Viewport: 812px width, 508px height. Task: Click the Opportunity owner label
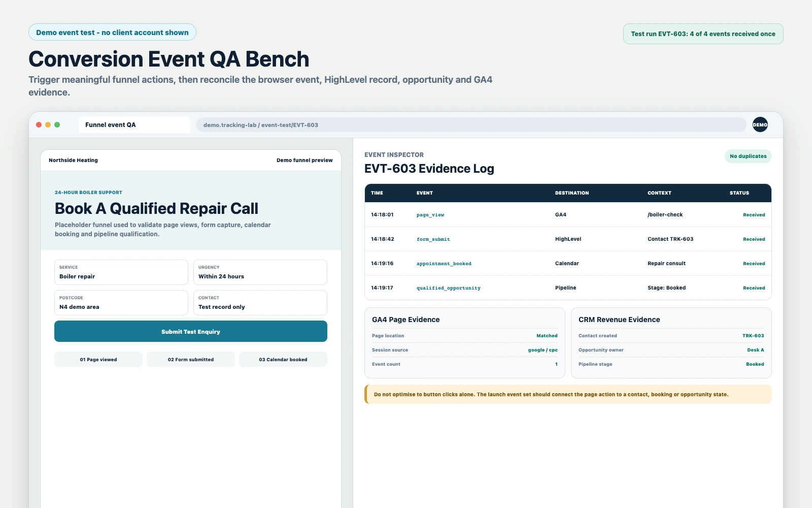[601, 350]
